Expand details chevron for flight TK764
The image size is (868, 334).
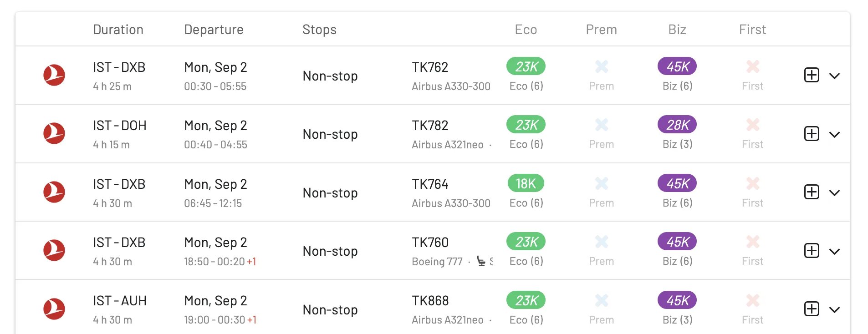[x=834, y=193]
